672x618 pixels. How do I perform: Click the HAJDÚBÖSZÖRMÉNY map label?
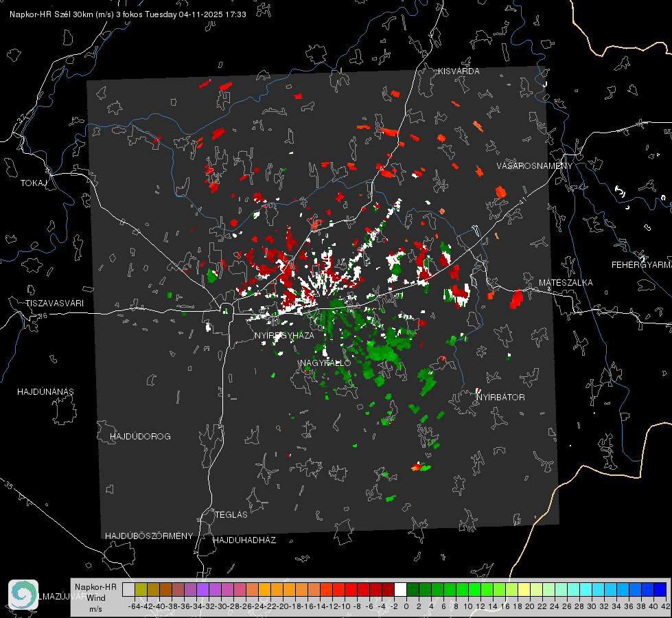[x=149, y=536]
